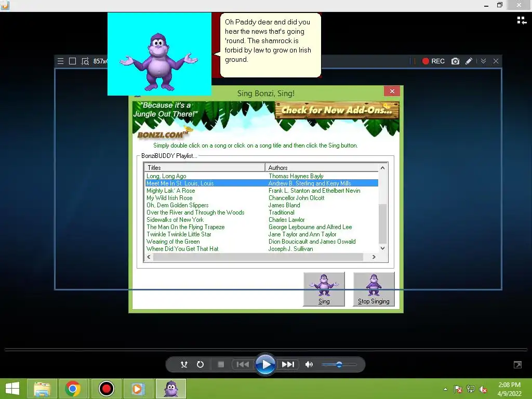The height and width of the screenshot is (399, 532).
Task: Toggle shuffle in media player
Action: (184, 364)
